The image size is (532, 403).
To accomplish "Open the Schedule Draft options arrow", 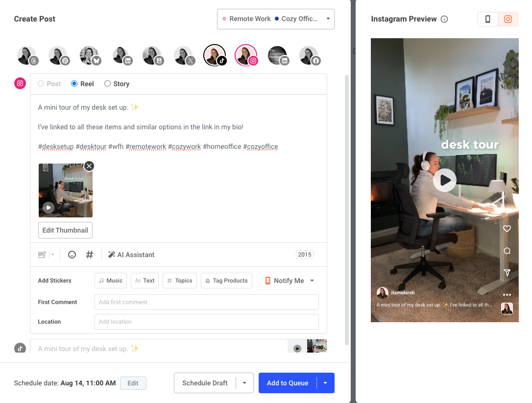I will click(x=244, y=383).
